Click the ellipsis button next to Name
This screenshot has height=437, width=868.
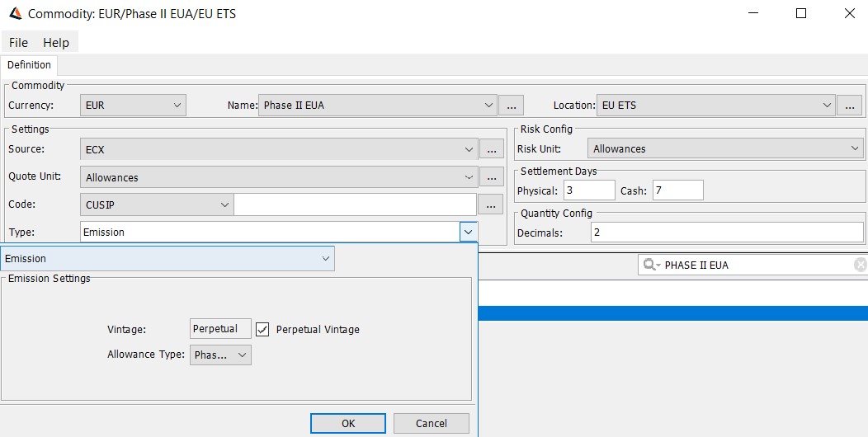[x=511, y=105]
